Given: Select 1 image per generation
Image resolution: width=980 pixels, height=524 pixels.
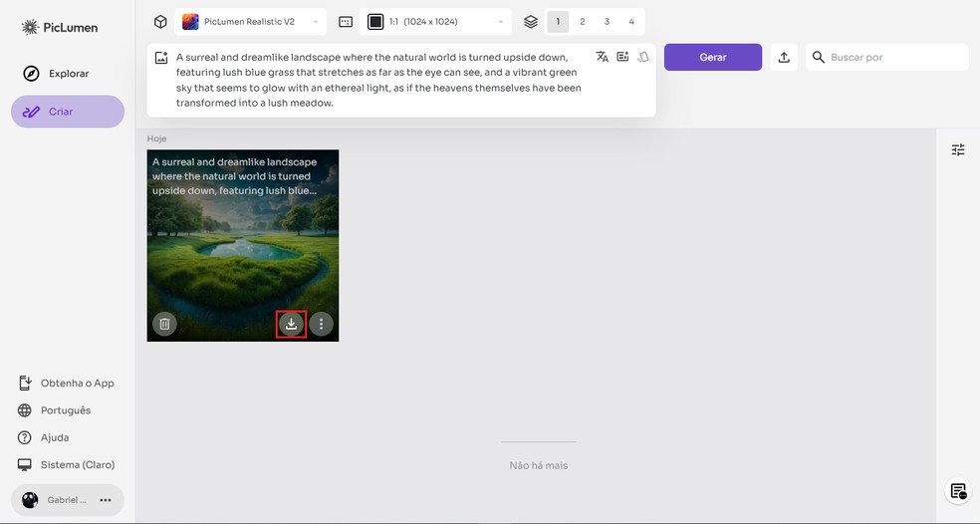Looking at the screenshot, I should (558, 22).
